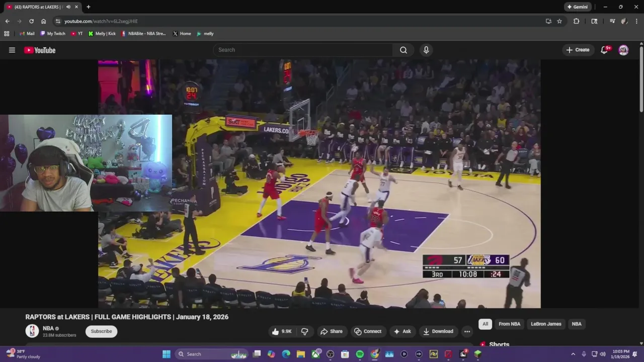Reload the current page
Image resolution: width=644 pixels, height=362 pixels.
(31, 21)
